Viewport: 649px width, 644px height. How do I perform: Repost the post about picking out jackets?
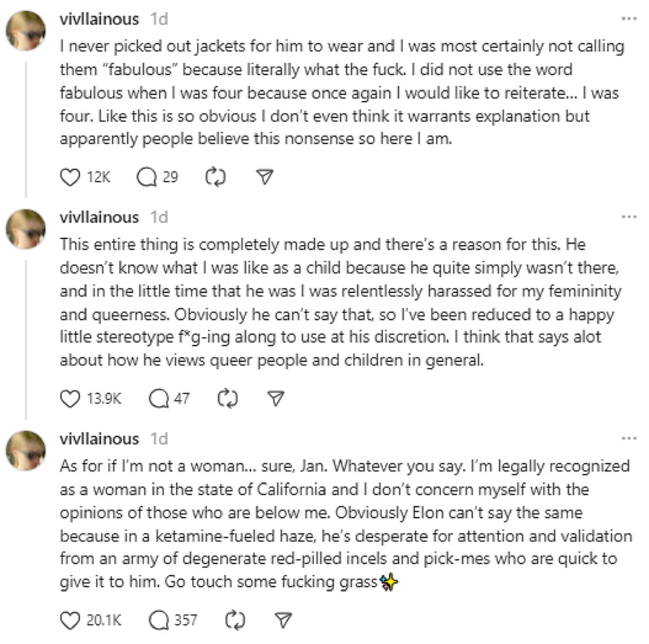coord(215,178)
